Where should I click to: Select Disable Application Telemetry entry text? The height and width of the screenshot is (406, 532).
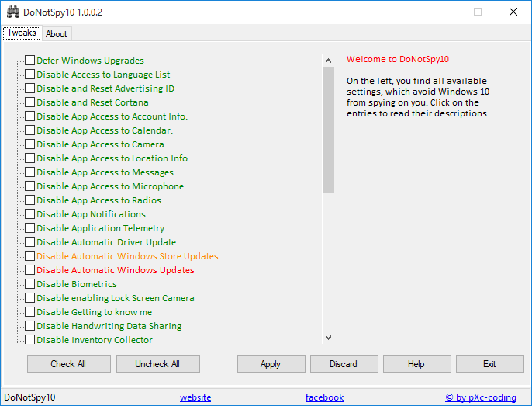[100, 228]
